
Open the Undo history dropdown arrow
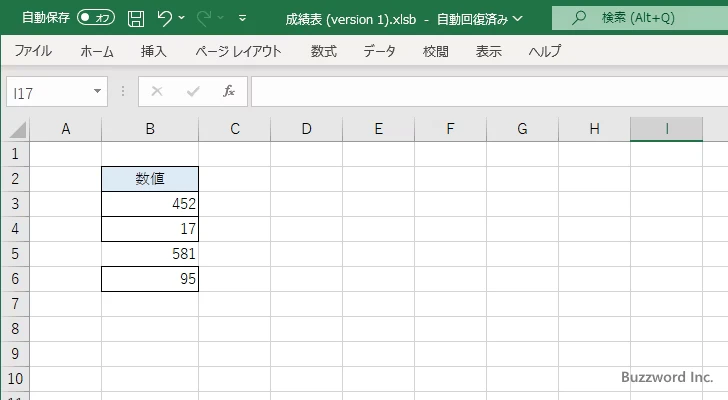pyautogui.click(x=182, y=18)
